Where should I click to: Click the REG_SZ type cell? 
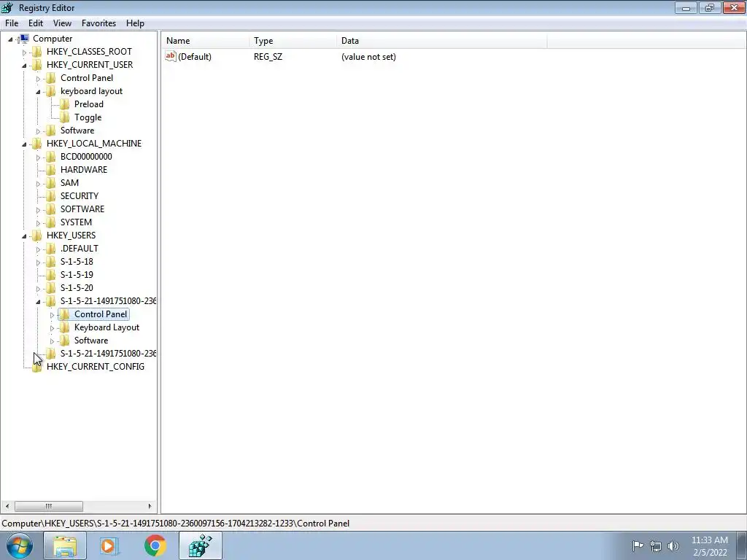(268, 57)
